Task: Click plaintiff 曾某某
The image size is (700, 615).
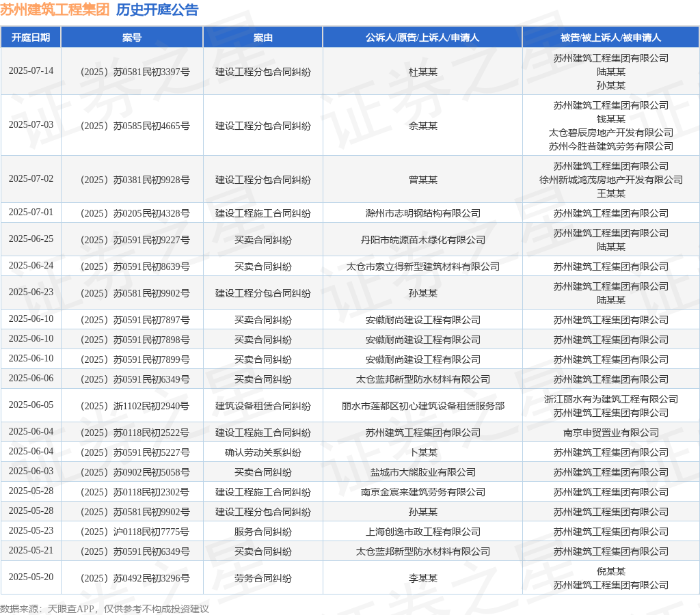Action: 422,180
